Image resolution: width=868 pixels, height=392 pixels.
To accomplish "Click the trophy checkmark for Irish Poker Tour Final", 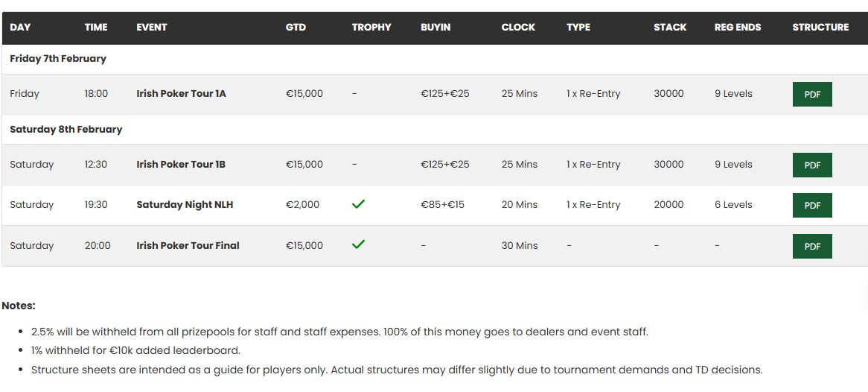I will coord(358,244).
